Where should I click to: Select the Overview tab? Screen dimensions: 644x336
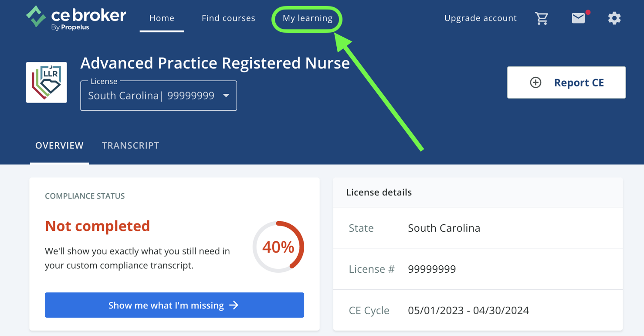(x=59, y=145)
